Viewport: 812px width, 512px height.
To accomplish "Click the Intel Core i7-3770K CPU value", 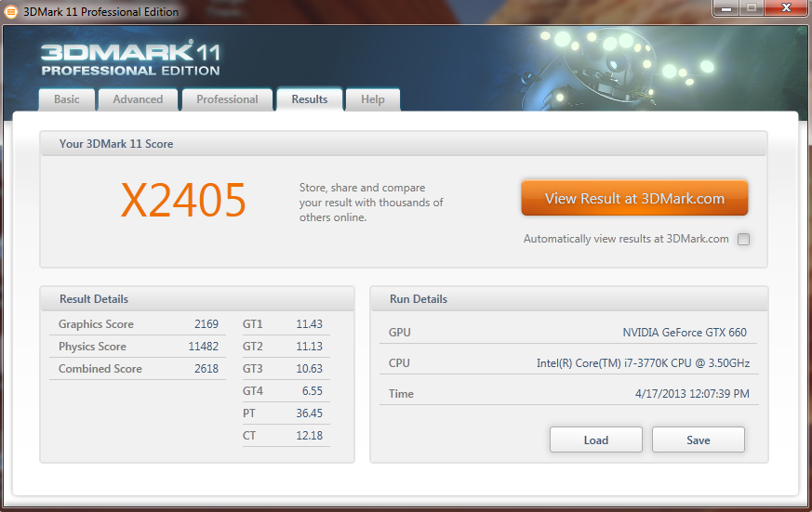I will [643, 363].
